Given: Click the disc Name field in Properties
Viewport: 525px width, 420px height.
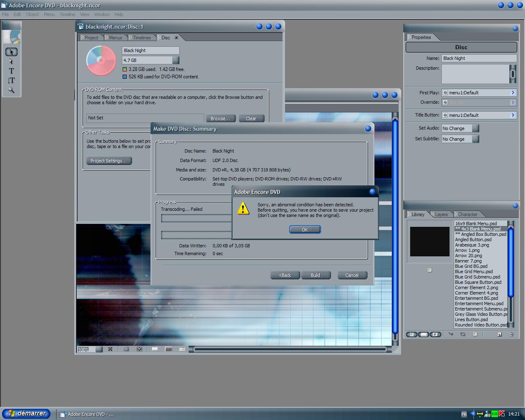Looking at the screenshot, I should (479, 58).
